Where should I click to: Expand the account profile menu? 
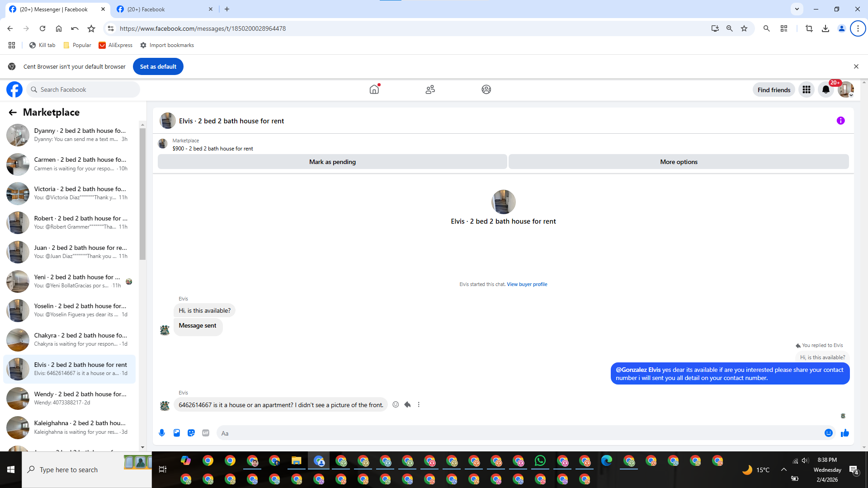[846, 89]
